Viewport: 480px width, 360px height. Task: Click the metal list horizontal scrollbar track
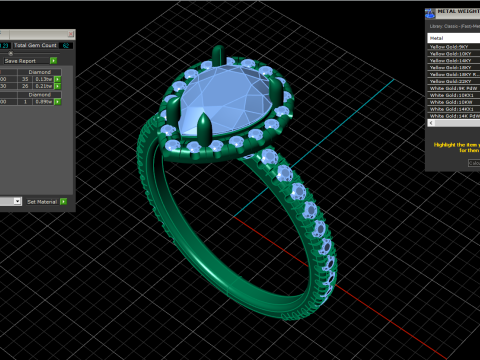[x=457, y=123]
